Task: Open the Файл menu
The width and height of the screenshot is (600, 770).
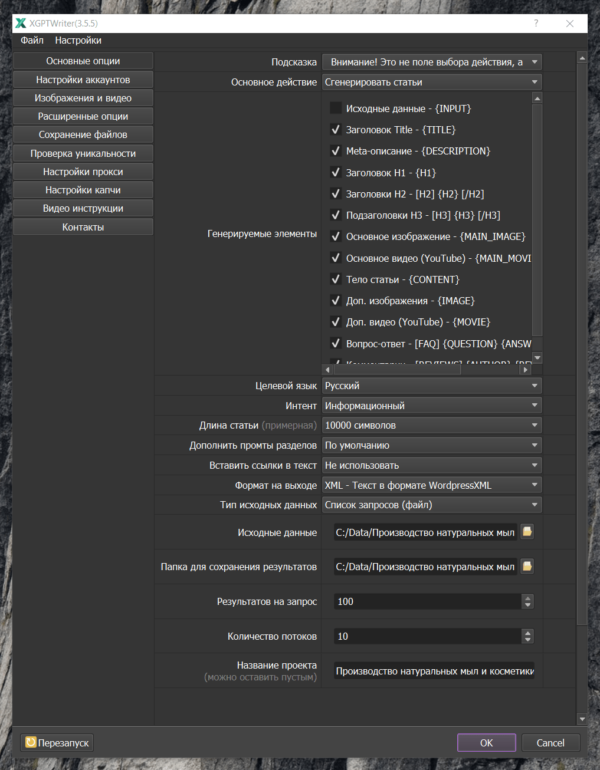Action: click(32, 40)
